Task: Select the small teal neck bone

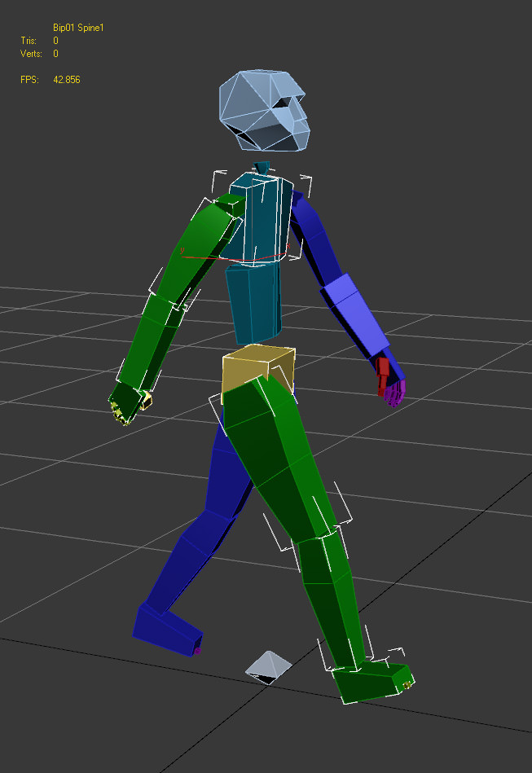Action: 262,167
